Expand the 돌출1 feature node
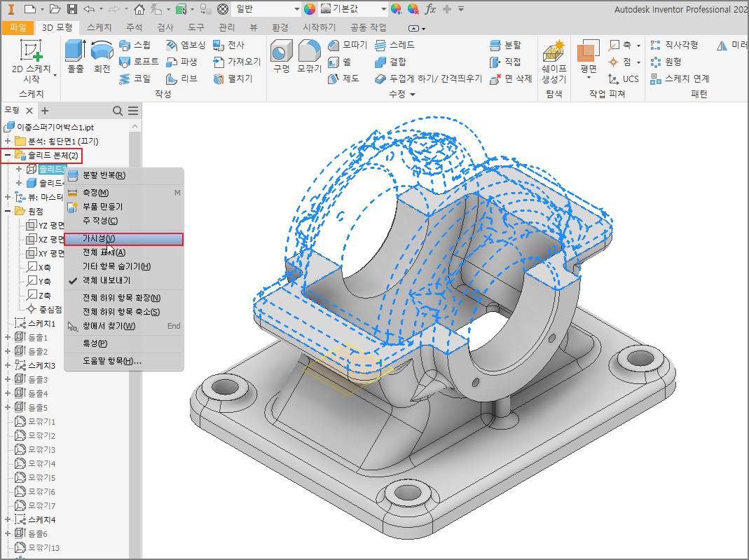Image resolution: width=749 pixels, height=560 pixels. tap(8, 337)
